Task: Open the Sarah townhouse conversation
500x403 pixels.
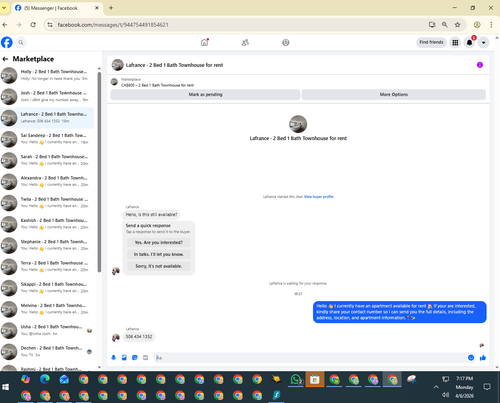Action: click(47, 160)
